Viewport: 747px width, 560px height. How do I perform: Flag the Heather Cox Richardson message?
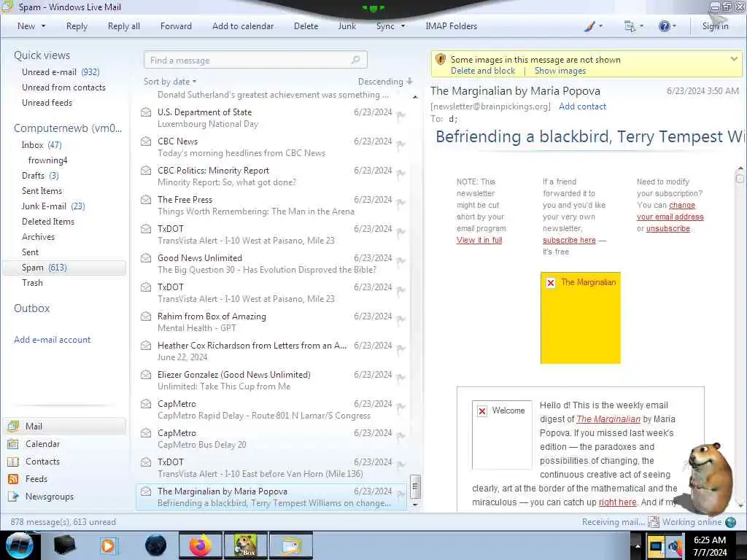click(x=401, y=348)
